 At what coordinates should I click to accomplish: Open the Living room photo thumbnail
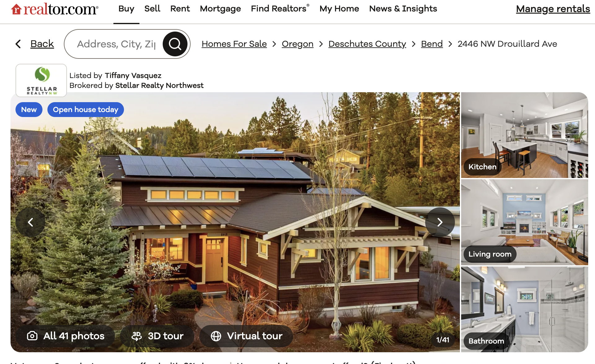[x=524, y=222]
